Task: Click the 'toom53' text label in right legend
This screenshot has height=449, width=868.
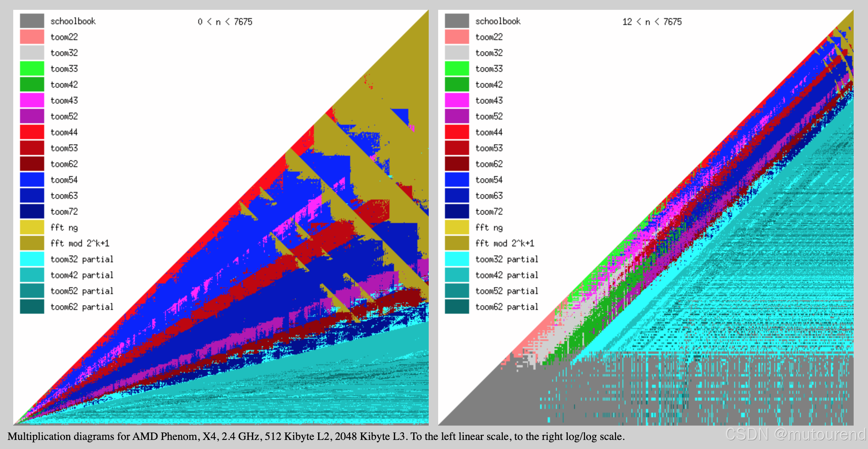Action: (489, 148)
